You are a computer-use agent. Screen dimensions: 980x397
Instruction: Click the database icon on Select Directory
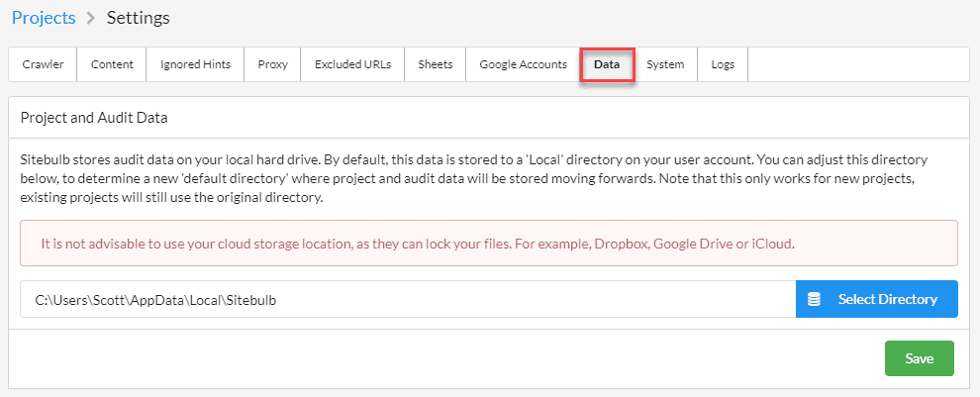[815, 299]
